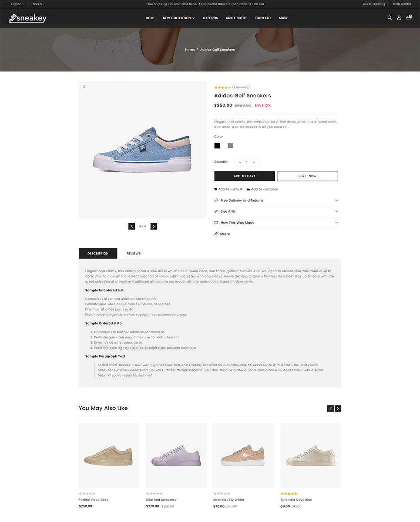
Task: Open the search magnifier icon in header
Action: click(390, 18)
